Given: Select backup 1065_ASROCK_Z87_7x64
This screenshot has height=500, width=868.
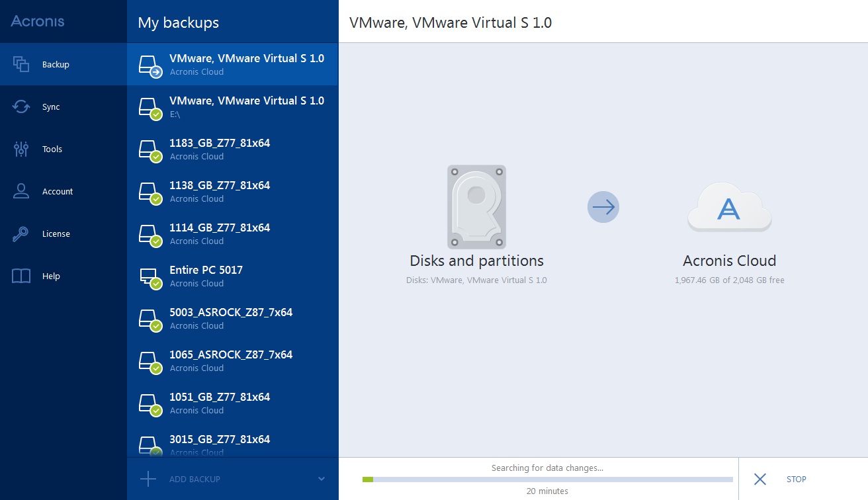Looking at the screenshot, I should [233, 360].
